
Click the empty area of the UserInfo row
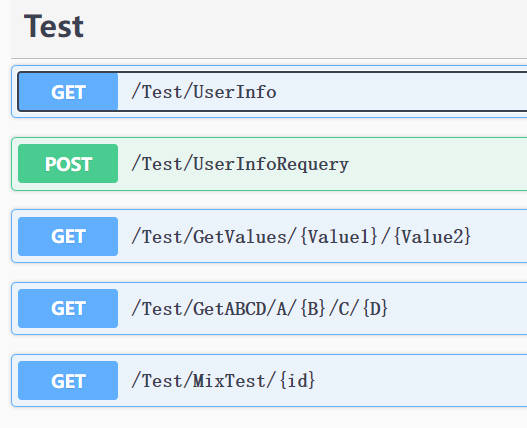(403, 92)
